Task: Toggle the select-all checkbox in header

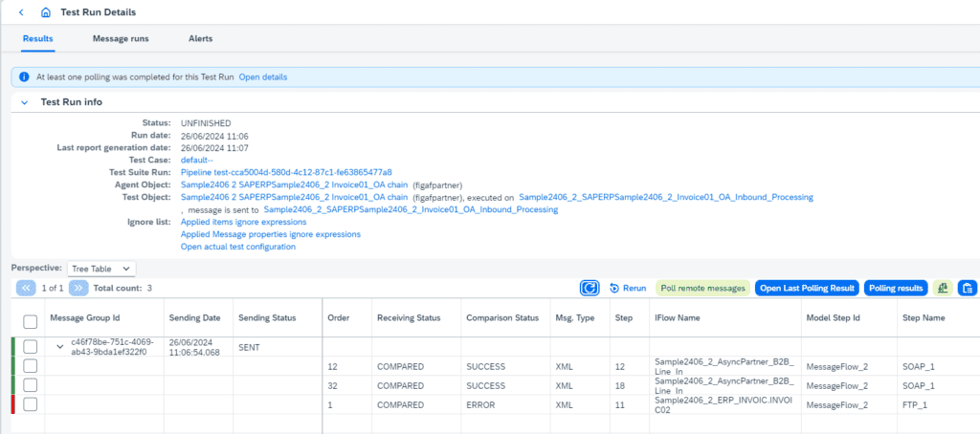Action: [30, 321]
